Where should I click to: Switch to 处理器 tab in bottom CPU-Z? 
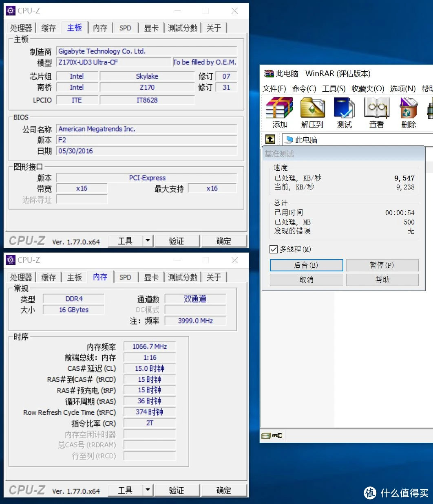21,277
